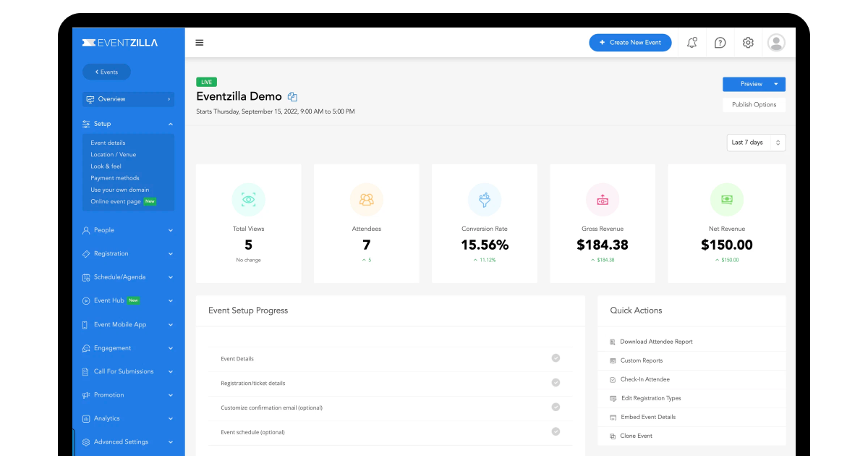The image size is (868, 456).
Task: Click the 15.56% Conversion Rate value
Action: 485,245
